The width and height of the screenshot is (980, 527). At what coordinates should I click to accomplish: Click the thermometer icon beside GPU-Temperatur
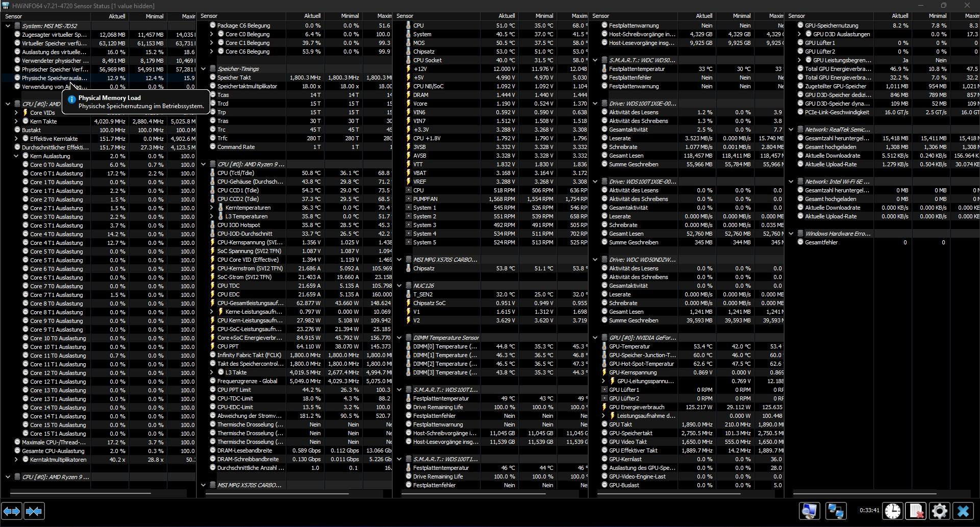605,346
